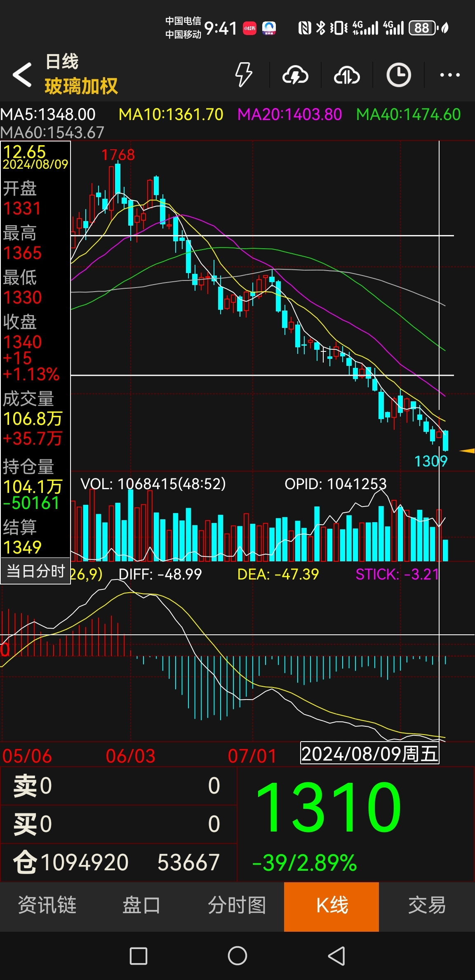This screenshot has width=475, height=980.
Task: Tap the 1310 latest price display
Action: coord(329,807)
